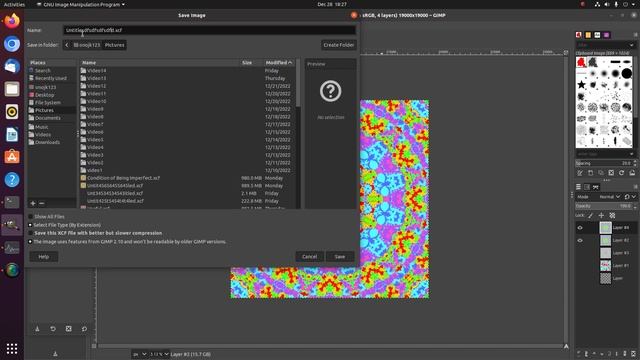Click the edit brush icon below Spacing
Viewport: 640px width, 360px height.
click(580, 173)
